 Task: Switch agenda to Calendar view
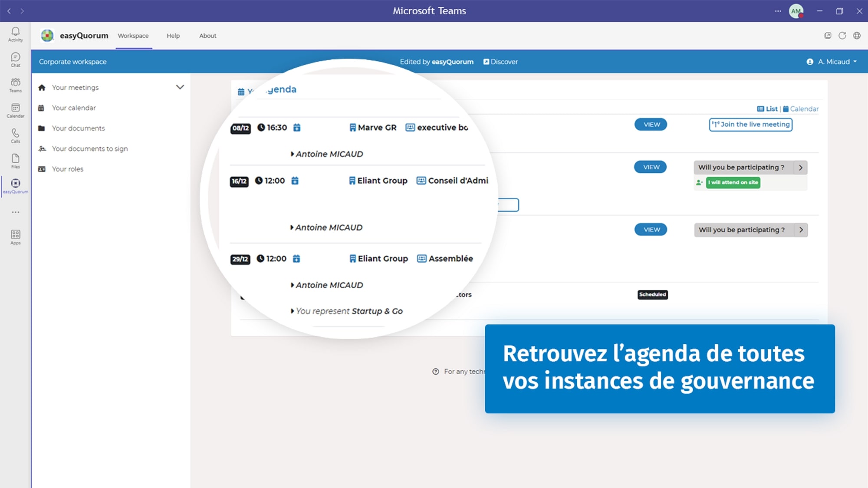(801, 109)
